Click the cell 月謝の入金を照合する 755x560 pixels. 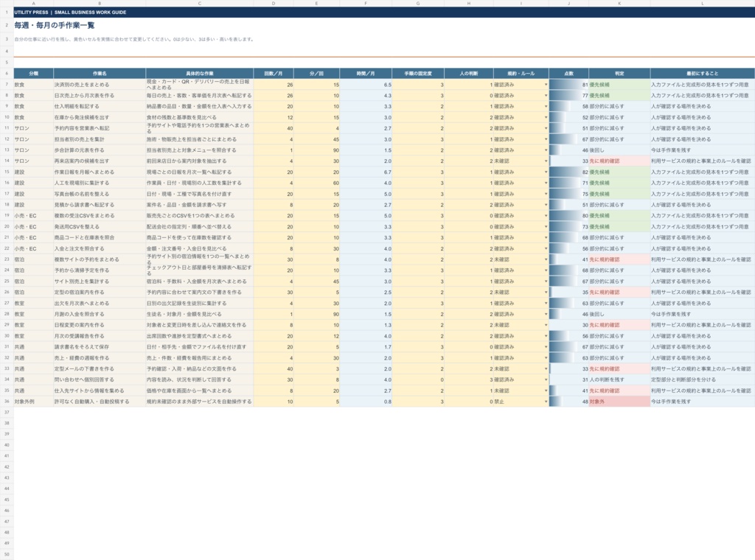100,314
